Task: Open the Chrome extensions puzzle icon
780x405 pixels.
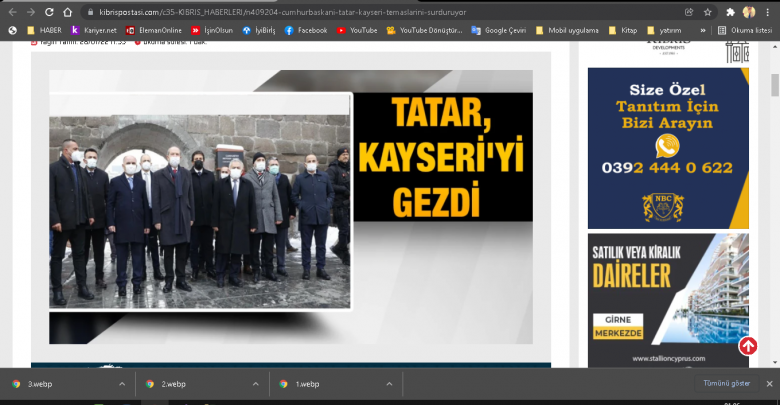Action: click(730, 12)
